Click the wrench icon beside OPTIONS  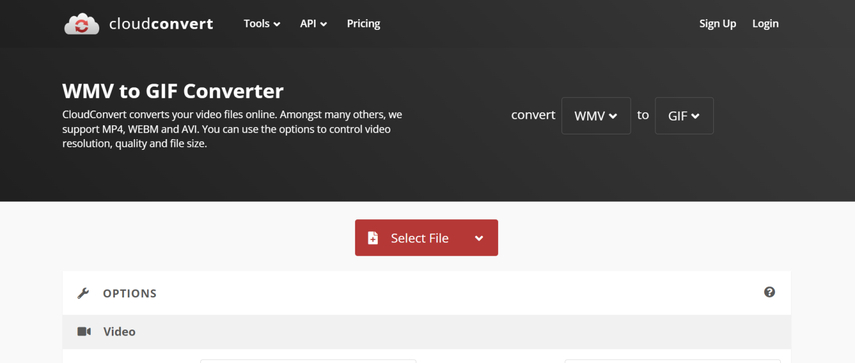[x=83, y=293]
